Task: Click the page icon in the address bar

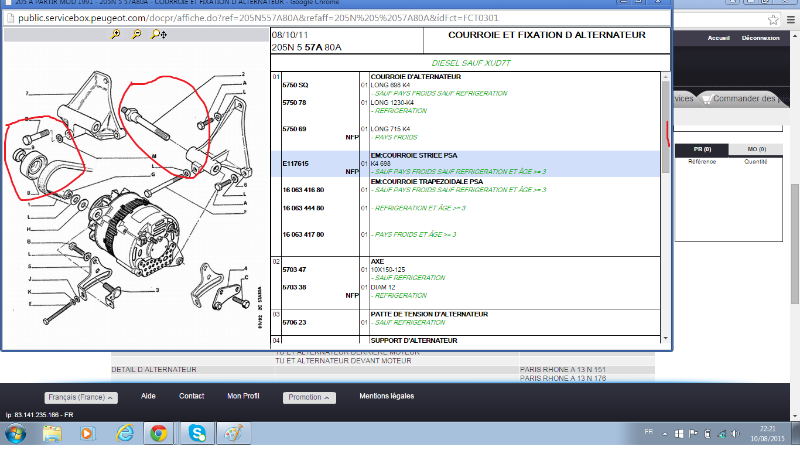Action: 10,18
